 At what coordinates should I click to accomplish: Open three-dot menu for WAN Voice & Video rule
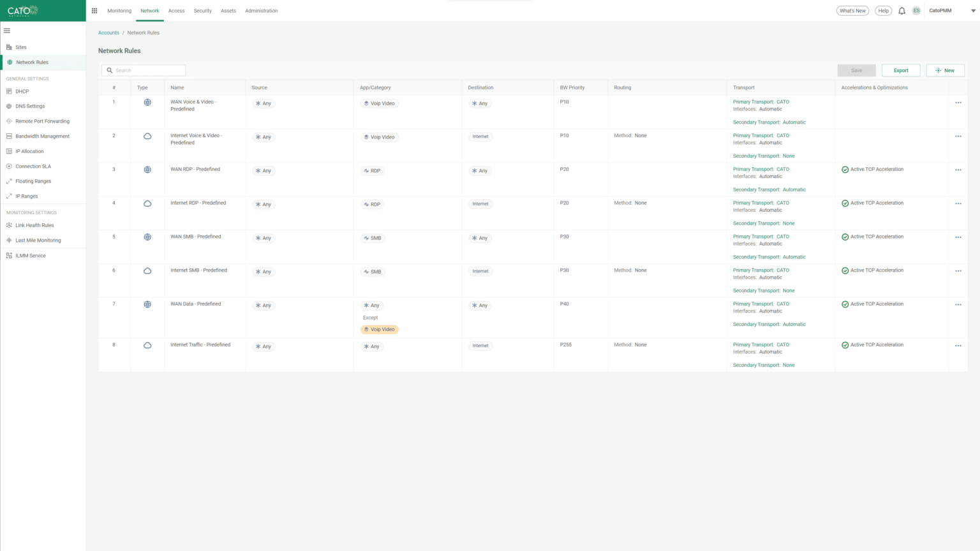958,103
